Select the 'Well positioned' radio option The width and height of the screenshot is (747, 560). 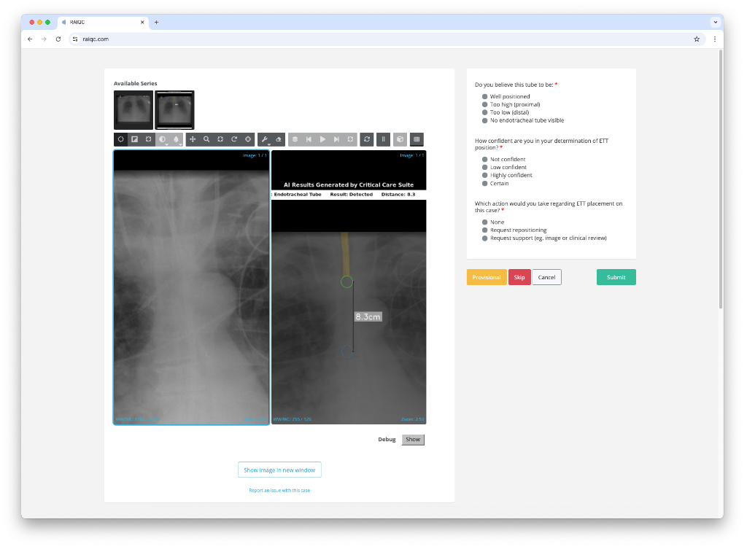pyautogui.click(x=485, y=96)
